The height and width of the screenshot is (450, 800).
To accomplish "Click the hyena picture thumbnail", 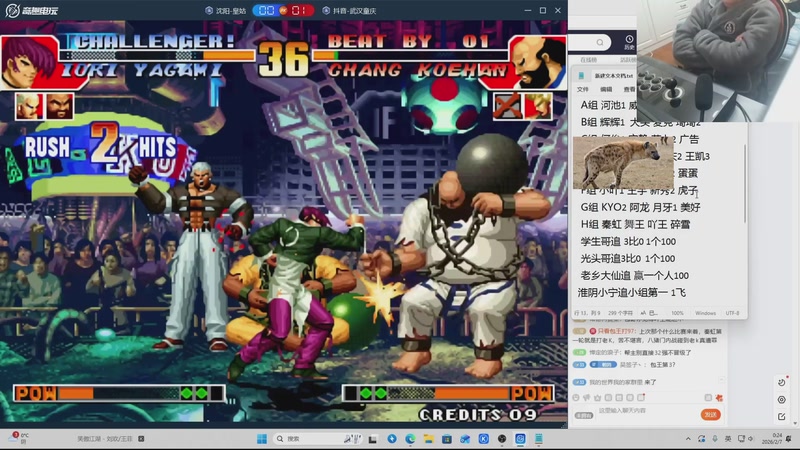I will coord(623,163).
